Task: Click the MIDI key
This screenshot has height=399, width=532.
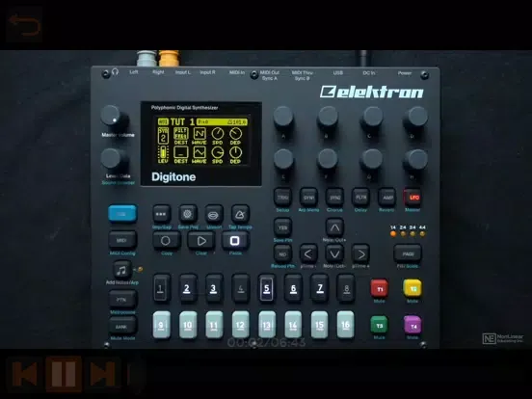Action: (x=122, y=240)
